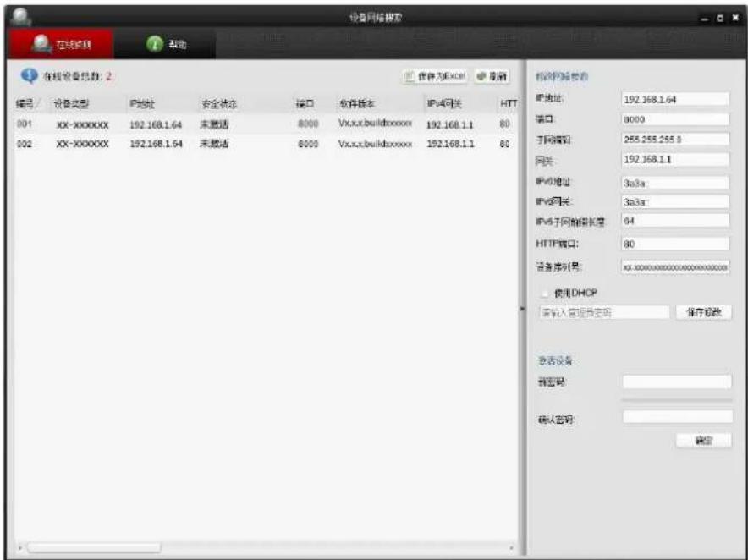
Task: Select device row numbered 002
Action: click(x=267, y=144)
